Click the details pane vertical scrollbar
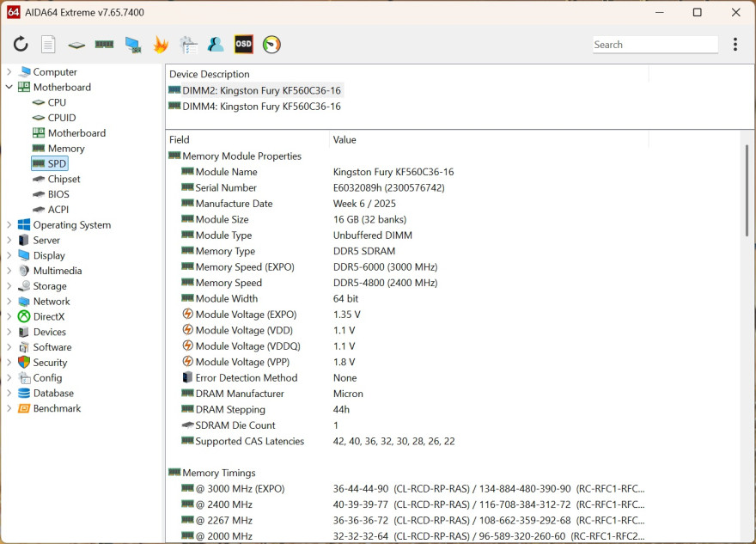Viewport: 756px width, 544px height. click(747, 191)
